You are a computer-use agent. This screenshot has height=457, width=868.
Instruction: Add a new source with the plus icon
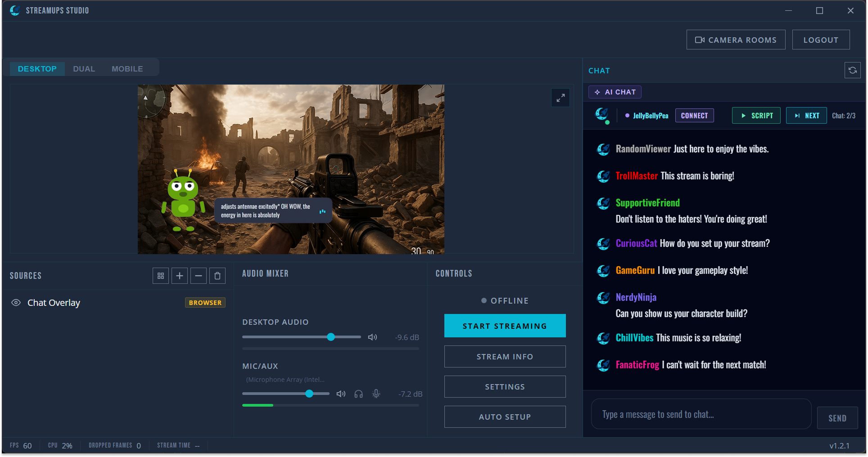coord(179,275)
